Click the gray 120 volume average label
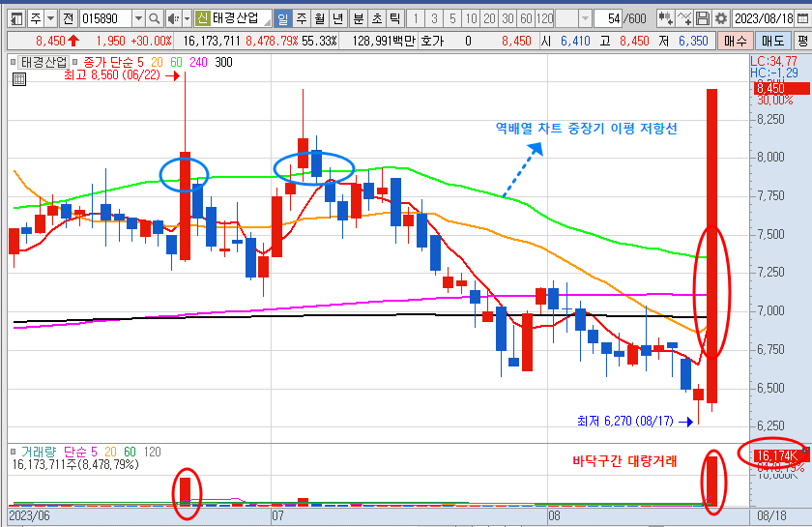 coord(153,452)
